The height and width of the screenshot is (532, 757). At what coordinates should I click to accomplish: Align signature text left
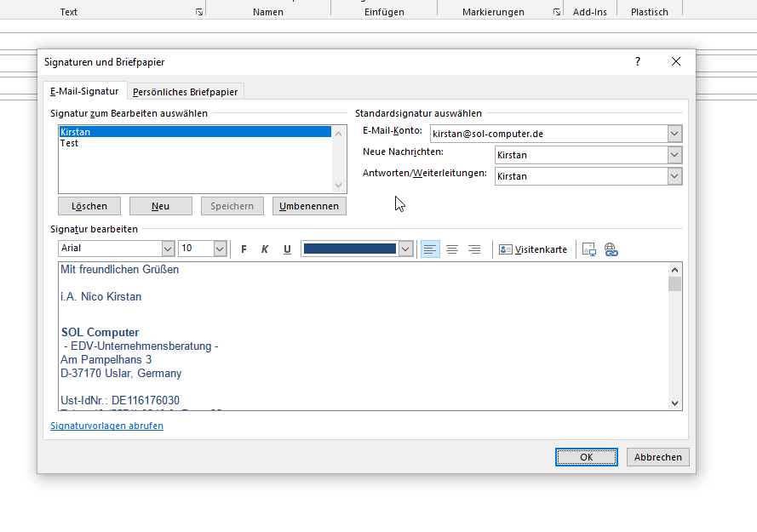click(x=430, y=249)
